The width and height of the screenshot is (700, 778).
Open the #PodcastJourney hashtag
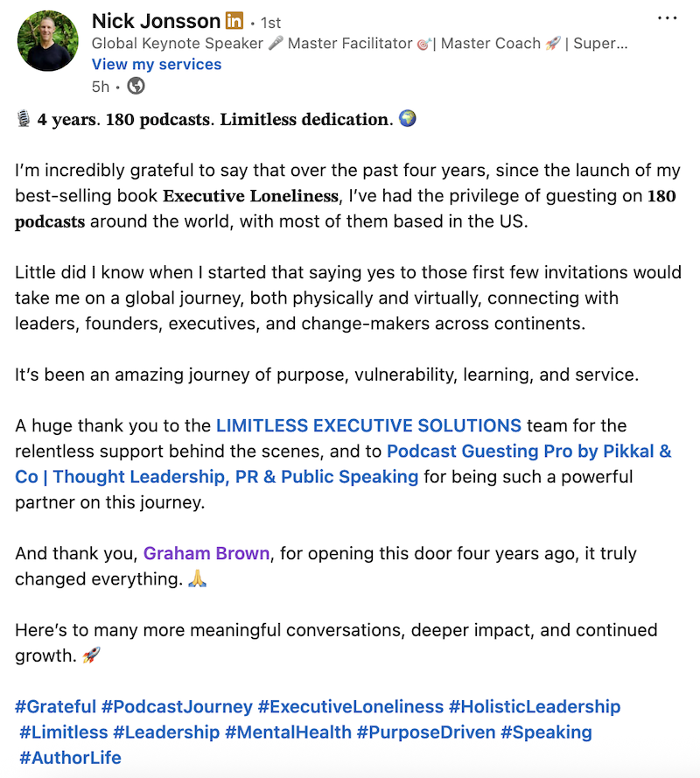(177, 707)
